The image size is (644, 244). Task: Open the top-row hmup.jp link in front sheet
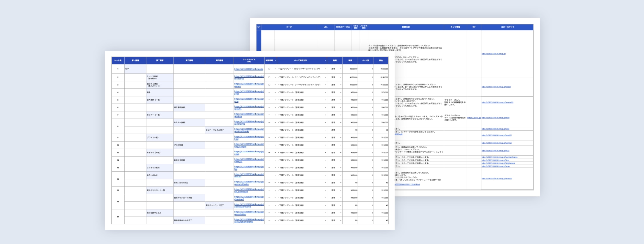point(248,69)
